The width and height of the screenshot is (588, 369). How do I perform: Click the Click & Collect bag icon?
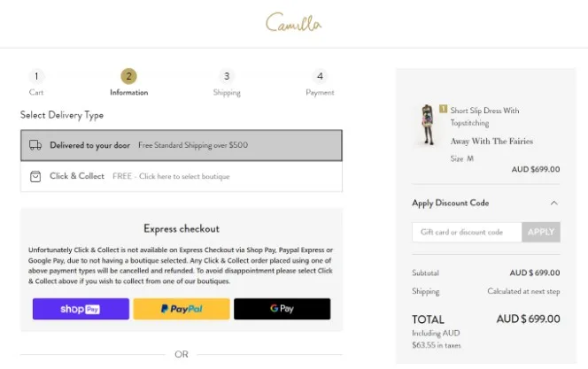pyautogui.click(x=35, y=176)
